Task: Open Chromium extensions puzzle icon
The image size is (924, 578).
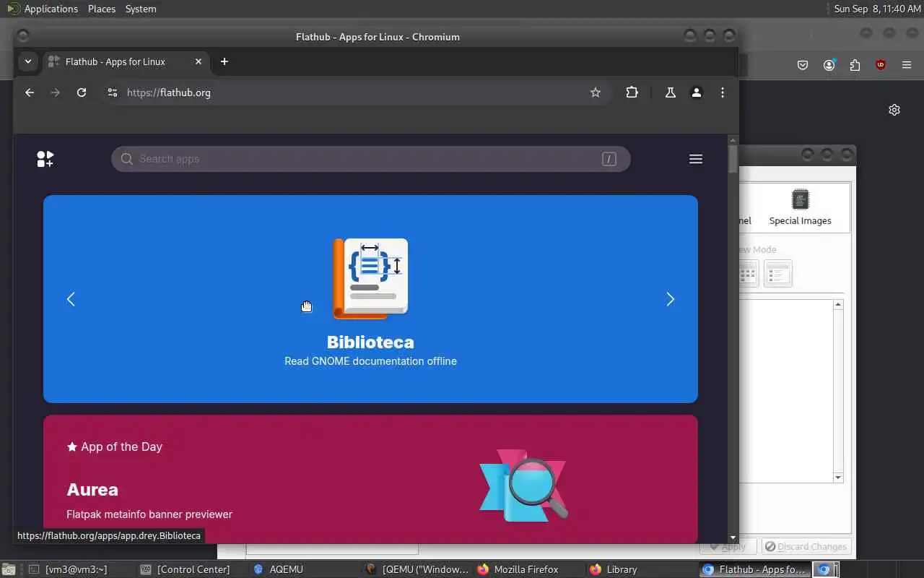Action: (x=632, y=92)
